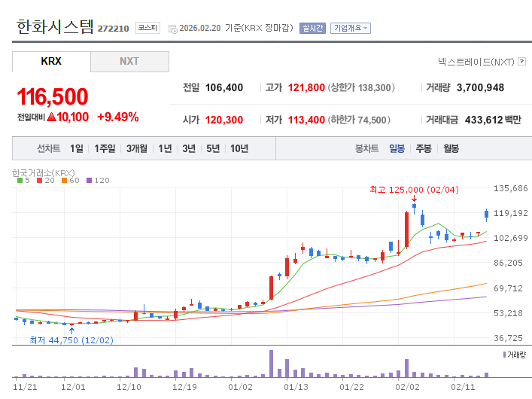Switch to the KRX tab

pos(51,62)
